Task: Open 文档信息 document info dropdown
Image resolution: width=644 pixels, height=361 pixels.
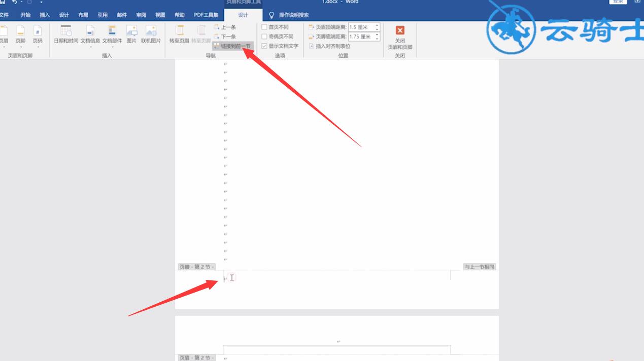Action: coord(90,35)
